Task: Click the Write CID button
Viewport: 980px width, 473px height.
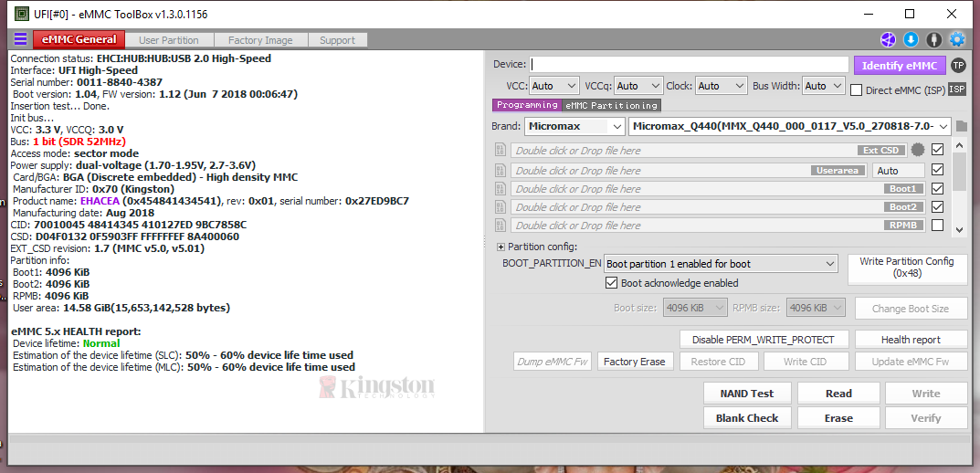Action: click(x=806, y=362)
